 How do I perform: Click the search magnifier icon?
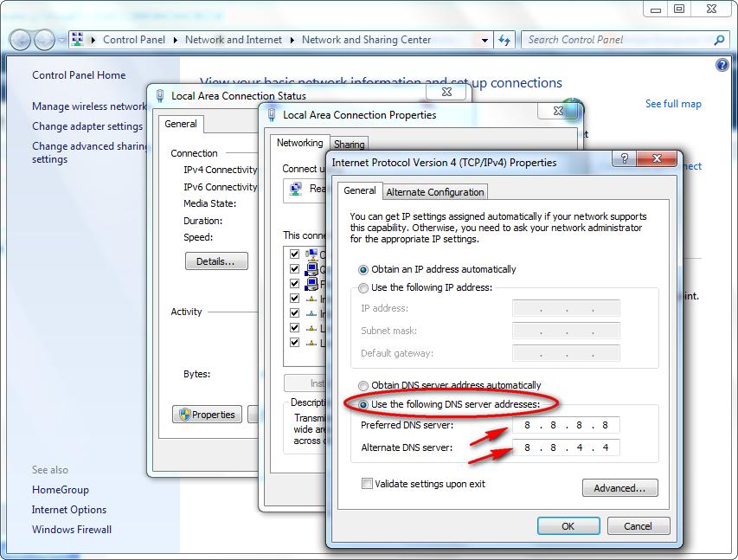720,40
